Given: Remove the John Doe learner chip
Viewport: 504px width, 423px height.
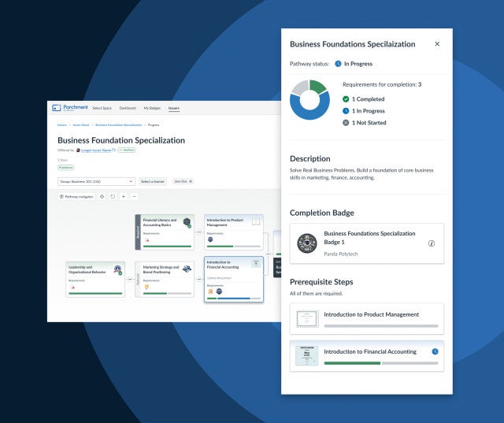Looking at the screenshot, I should pos(191,181).
